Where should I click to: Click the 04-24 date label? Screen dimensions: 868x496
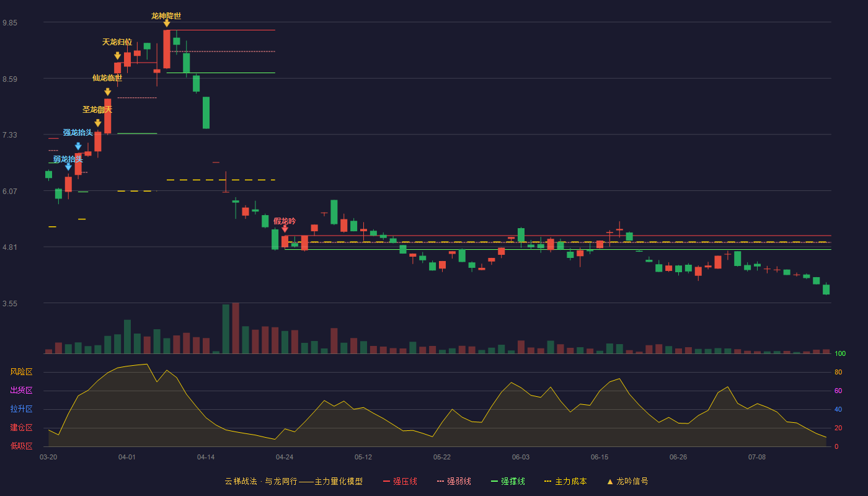pyautogui.click(x=285, y=457)
